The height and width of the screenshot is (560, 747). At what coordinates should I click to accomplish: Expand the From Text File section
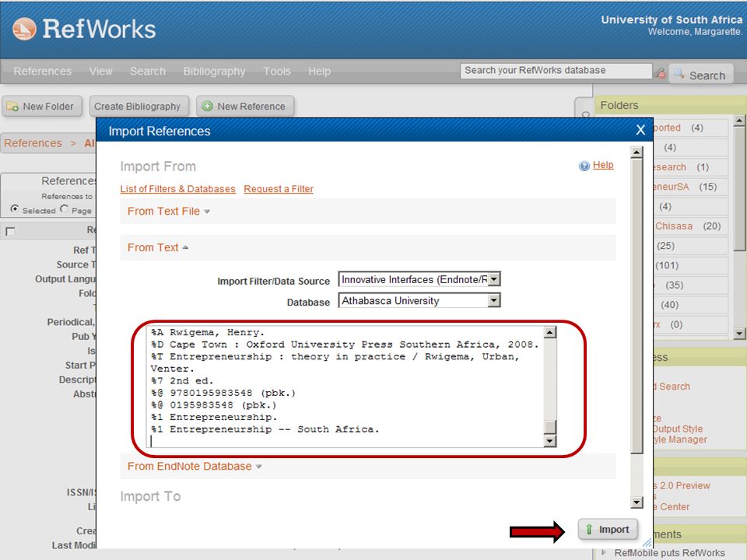coord(168,211)
